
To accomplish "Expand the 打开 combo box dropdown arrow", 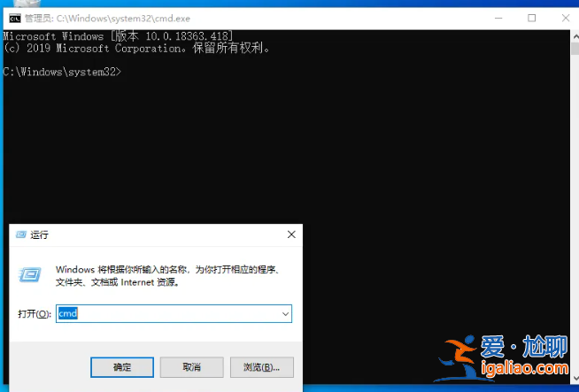I will pos(285,314).
